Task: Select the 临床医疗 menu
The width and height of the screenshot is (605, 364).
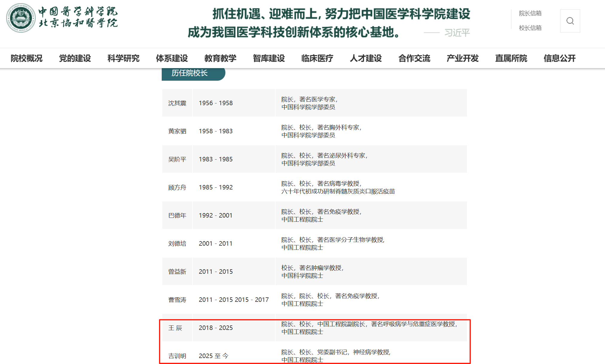Action: pyautogui.click(x=317, y=58)
